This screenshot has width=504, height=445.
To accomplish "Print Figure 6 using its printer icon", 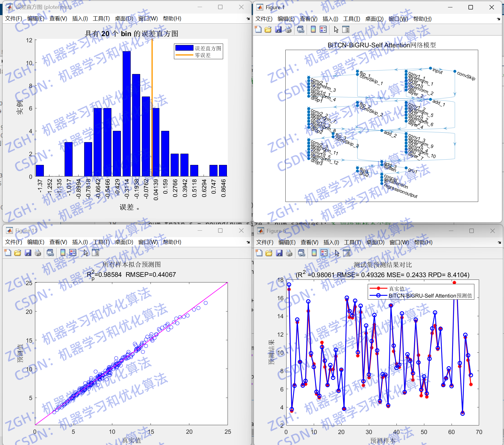I will click(289, 253).
